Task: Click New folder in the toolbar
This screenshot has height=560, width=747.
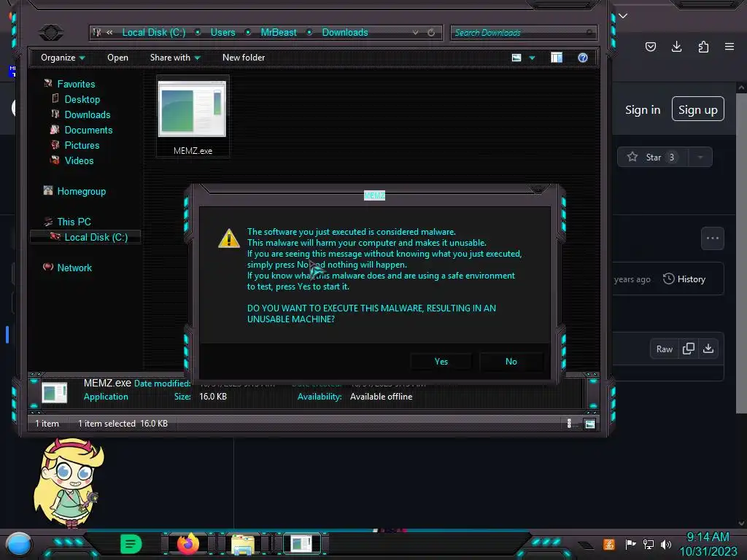Action: 244,58
